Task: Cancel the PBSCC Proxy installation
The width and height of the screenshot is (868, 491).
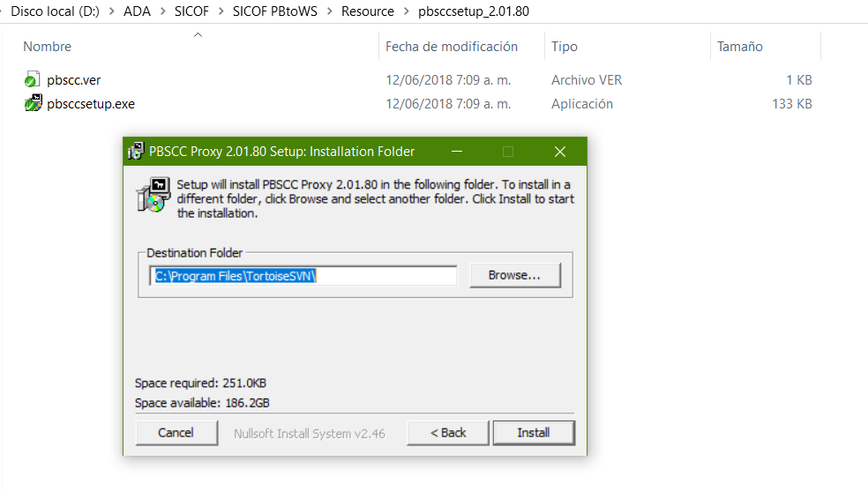Action: click(x=176, y=433)
